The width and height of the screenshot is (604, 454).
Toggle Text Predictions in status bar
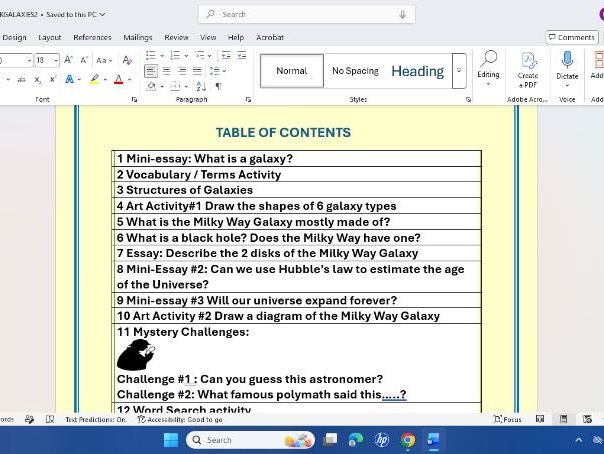[x=96, y=420]
